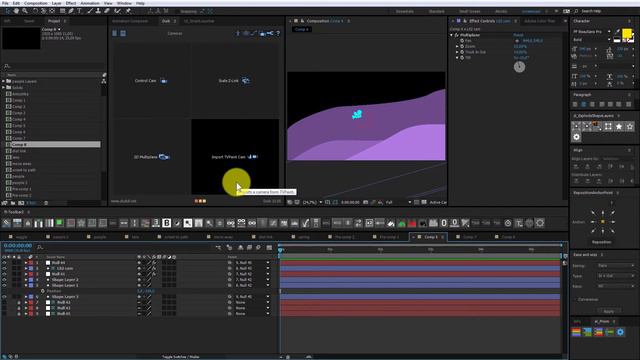Click the Tilt angle dial control
640x360 pixels.
coord(519,67)
